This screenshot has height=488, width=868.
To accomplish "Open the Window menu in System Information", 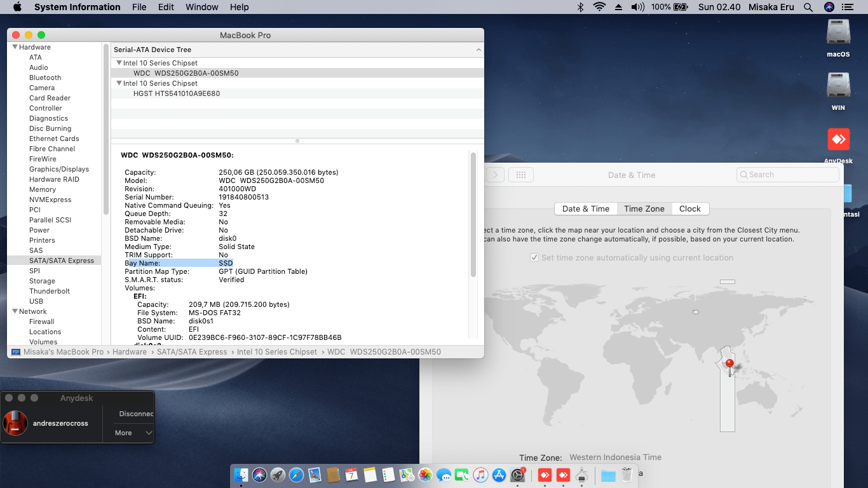I will pos(201,7).
